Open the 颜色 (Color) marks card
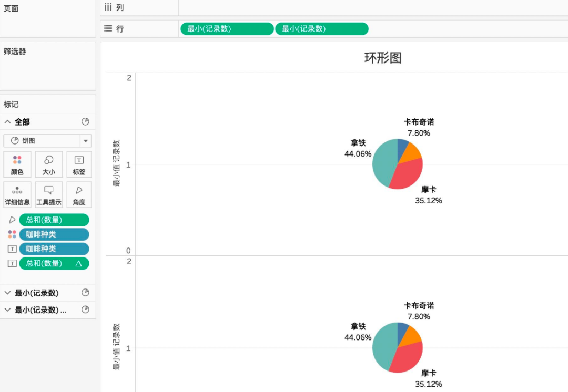The width and height of the screenshot is (568, 392). [17, 164]
